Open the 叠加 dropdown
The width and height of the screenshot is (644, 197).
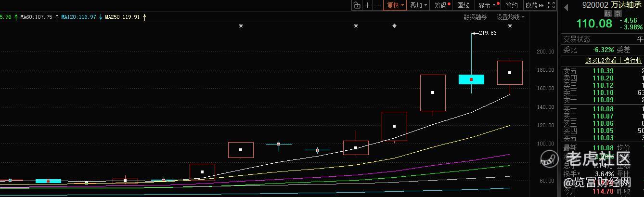[418, 5]
